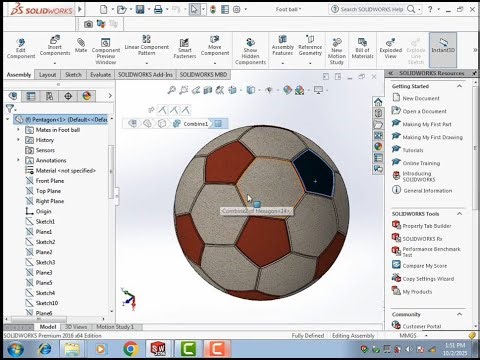Open the Tutorials link

pos(413,150)
